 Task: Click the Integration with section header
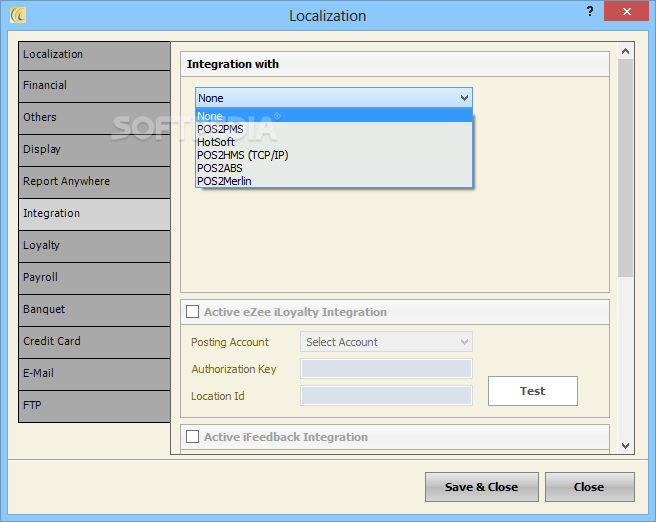[x=395, y=64]
